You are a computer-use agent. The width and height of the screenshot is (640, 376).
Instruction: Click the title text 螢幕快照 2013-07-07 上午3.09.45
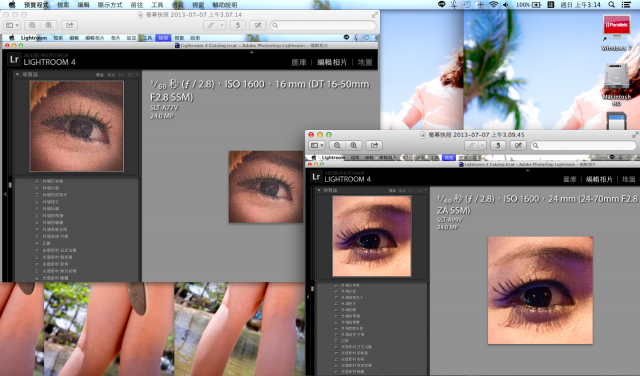click(x=476, y=135)
